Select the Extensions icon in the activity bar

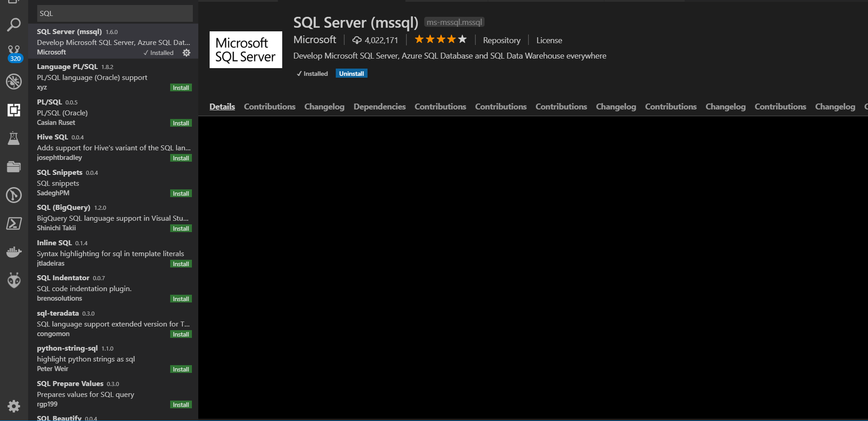click(14, 110)
